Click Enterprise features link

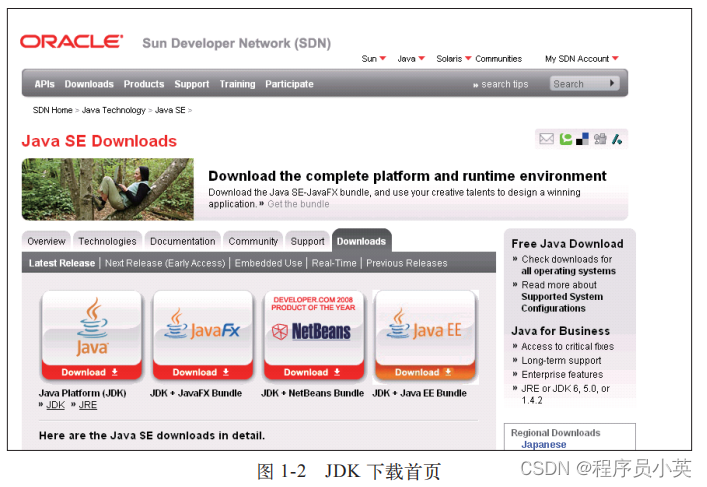click(562, 374)
